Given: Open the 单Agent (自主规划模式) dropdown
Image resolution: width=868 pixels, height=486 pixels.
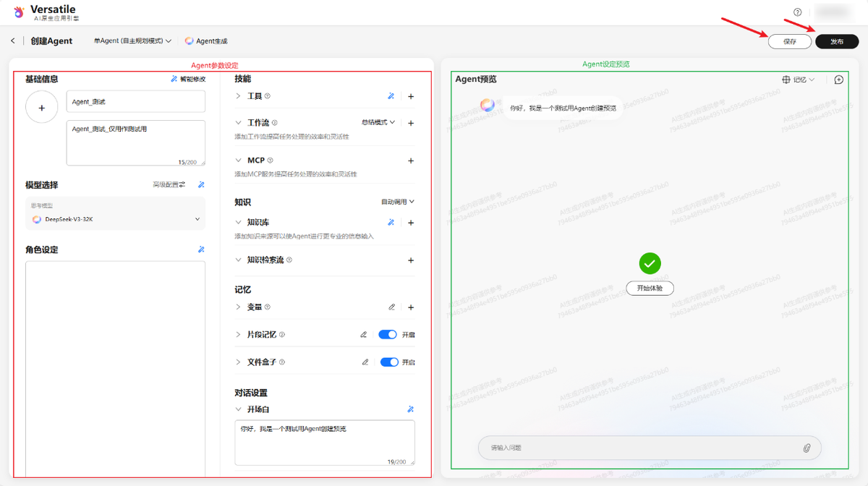Looking at the screenshot, I should click(132, 41).
